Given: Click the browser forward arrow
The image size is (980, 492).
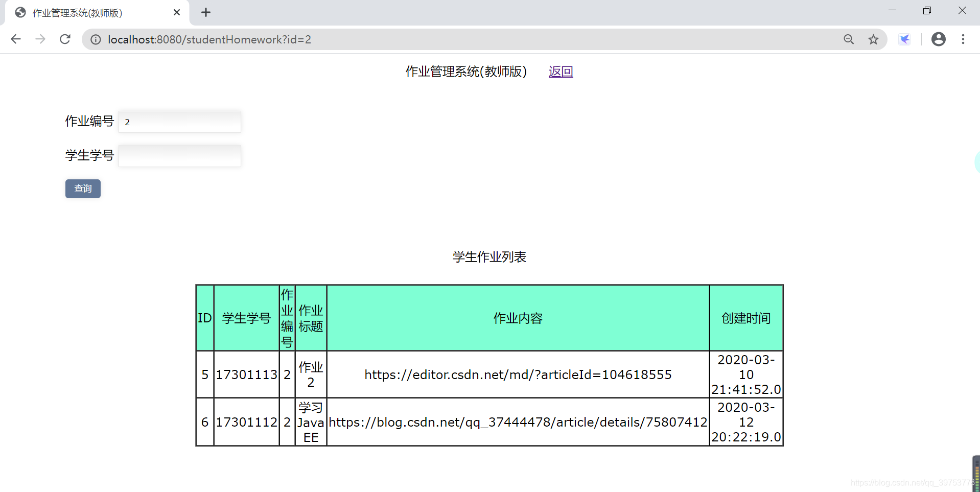Looking at the screenshot, I should 40,39.
